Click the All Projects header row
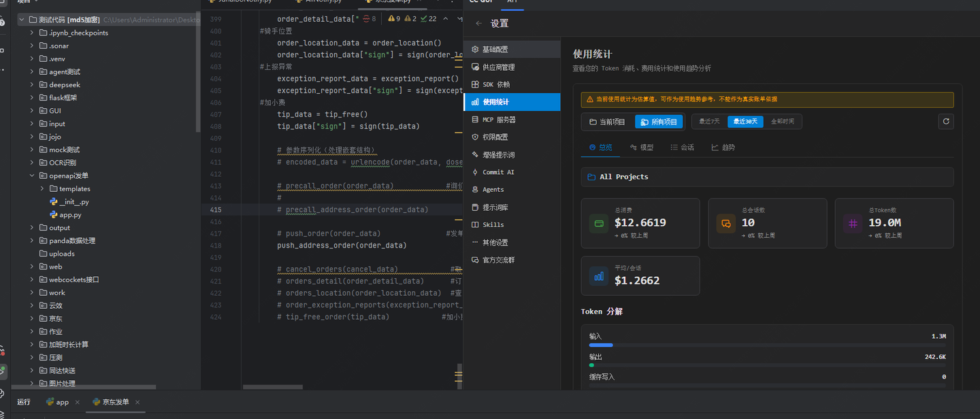The image size is (980, 419). (x=767, y=177)
